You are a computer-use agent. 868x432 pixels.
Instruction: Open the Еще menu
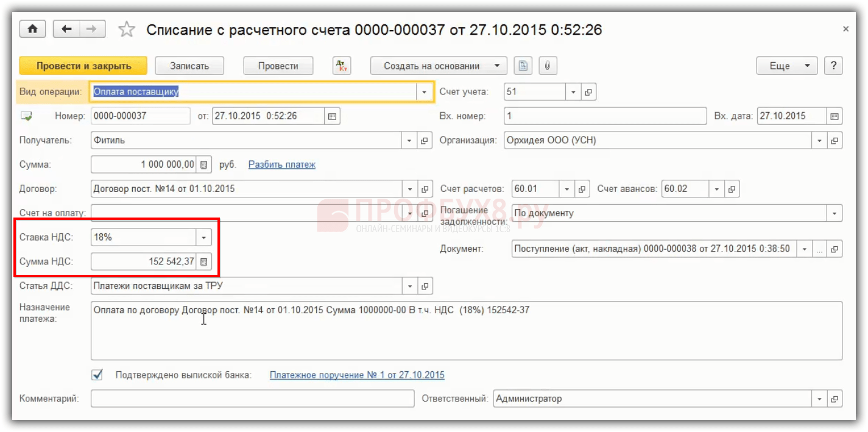point(786,66)
